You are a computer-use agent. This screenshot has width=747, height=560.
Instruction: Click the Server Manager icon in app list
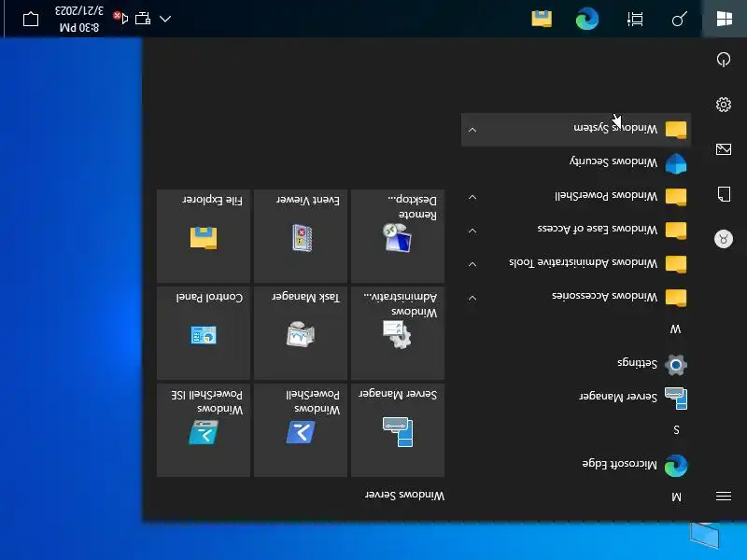click(675, 399)
